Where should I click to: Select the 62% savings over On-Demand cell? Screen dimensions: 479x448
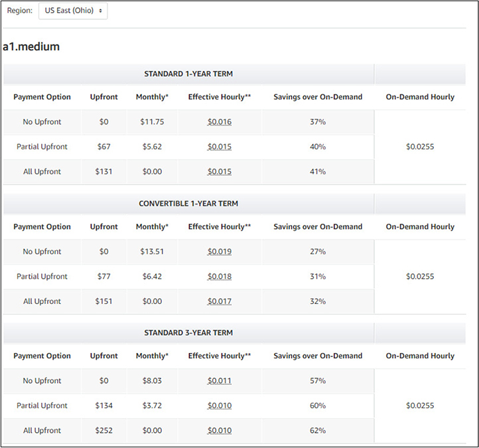[318, 431]
